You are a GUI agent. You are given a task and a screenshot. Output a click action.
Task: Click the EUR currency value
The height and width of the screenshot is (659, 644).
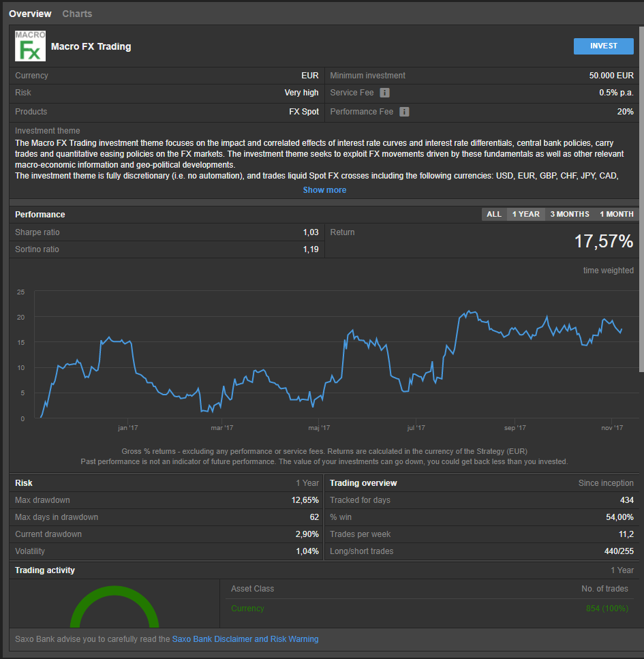(x=310, y=76)
